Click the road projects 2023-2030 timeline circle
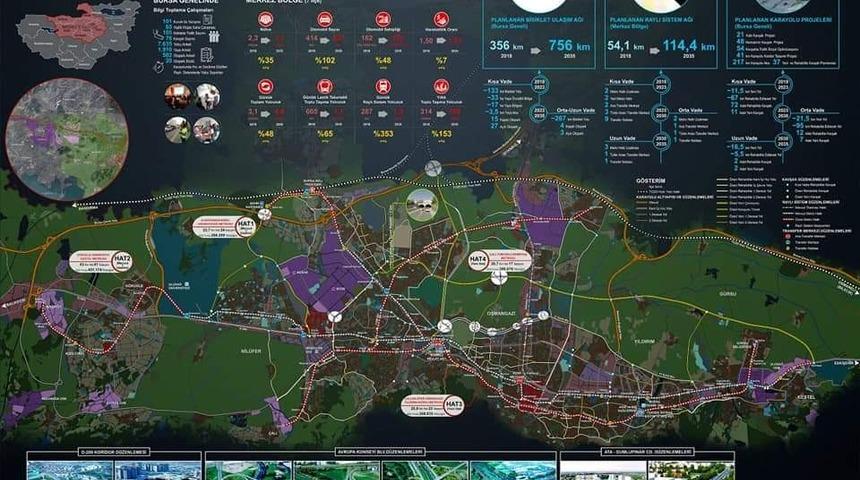Viewport: 860px width, 480px height. (783, 113)
